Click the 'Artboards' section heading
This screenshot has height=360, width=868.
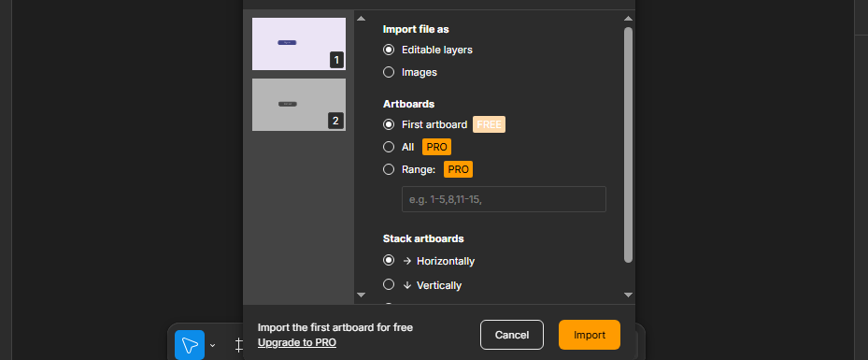coord(408,104)
